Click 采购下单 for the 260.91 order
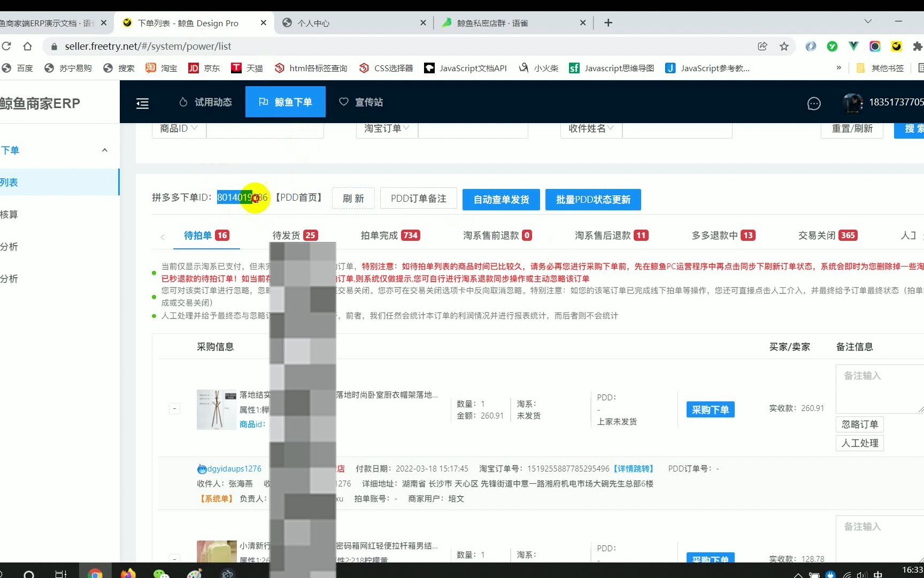The width and height of the screenshot is (924, 578). (x=710, y=410)
